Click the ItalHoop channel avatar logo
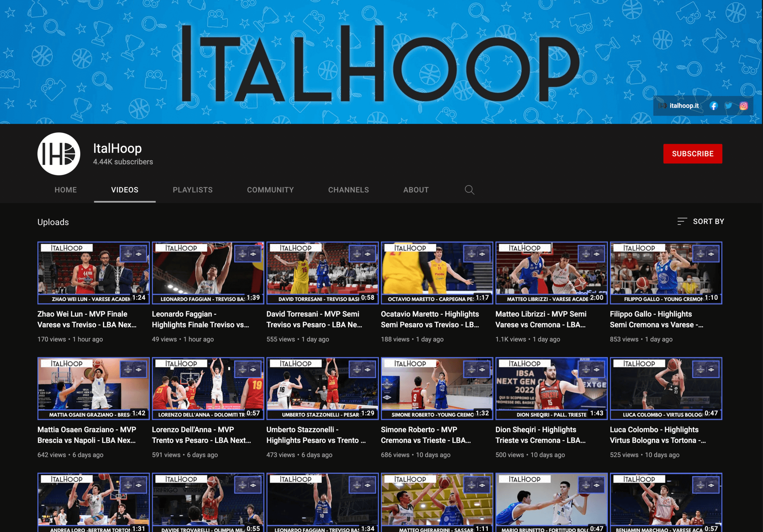 [x=59, y=154]
